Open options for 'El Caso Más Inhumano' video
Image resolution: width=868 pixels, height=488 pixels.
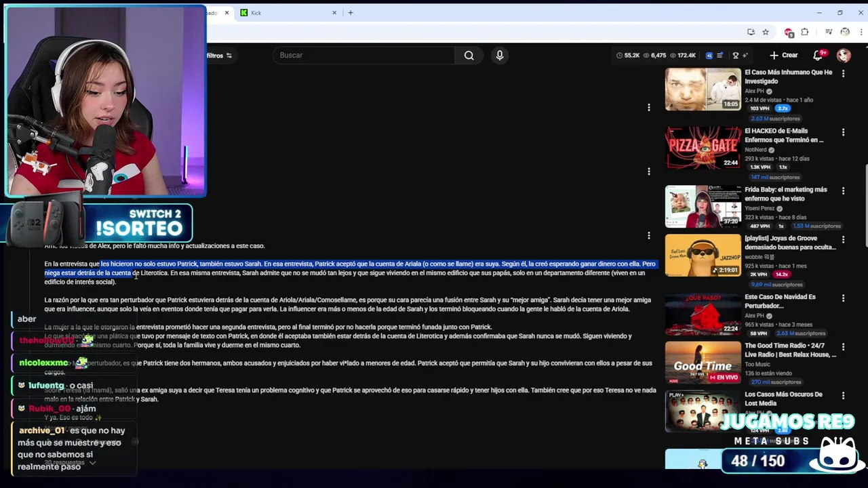[x=843, y=73]
